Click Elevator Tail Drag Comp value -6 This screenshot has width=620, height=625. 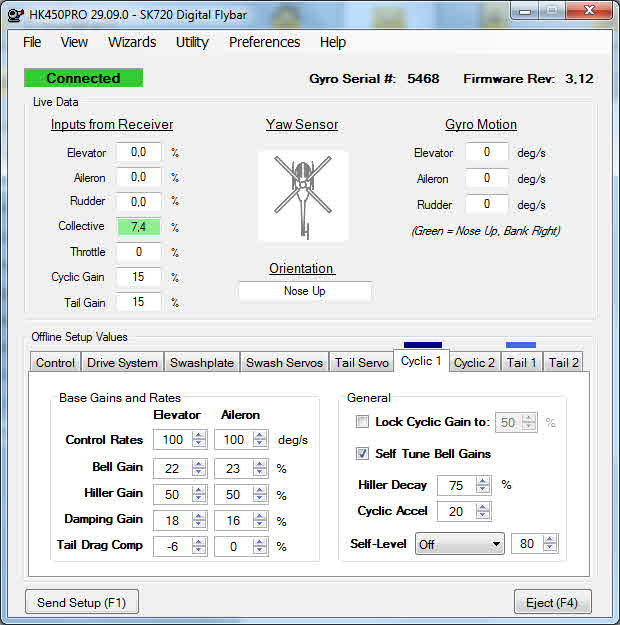coord(173,546)
